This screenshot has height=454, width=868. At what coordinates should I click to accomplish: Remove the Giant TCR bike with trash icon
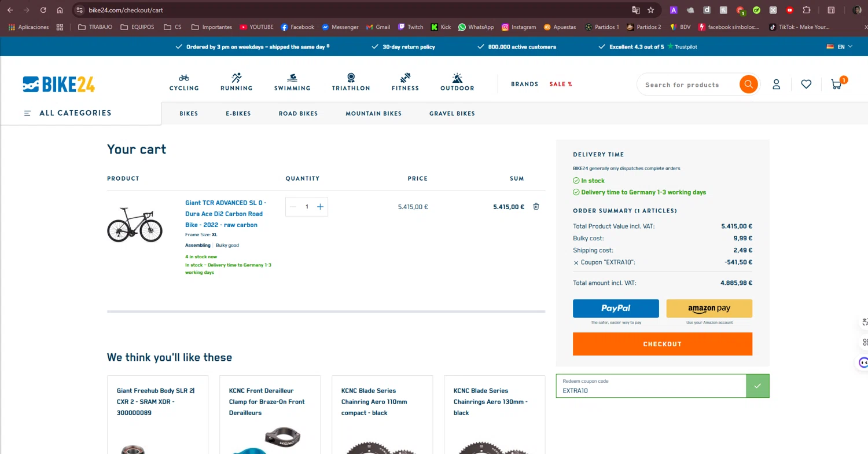tap(536, 207)
